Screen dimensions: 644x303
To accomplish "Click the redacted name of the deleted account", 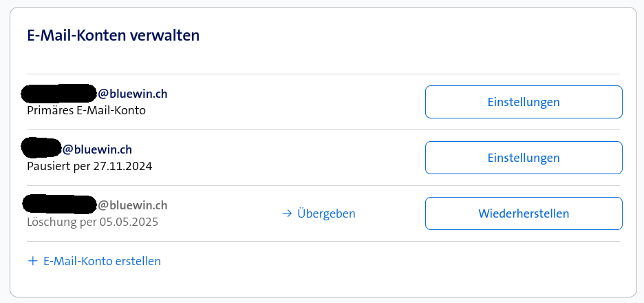I will (59, 205).
